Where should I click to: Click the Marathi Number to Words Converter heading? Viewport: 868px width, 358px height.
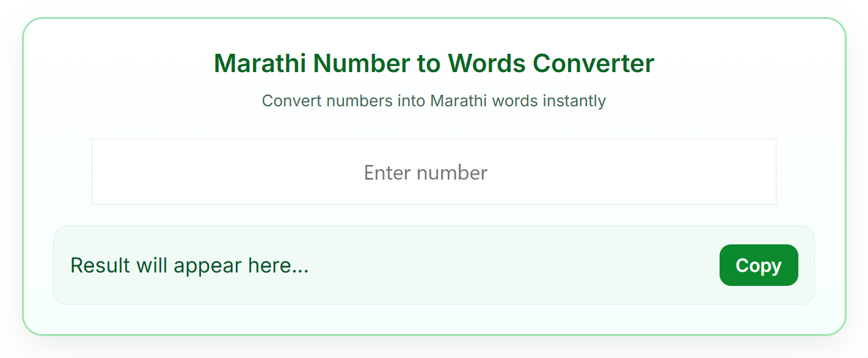pos(434,63)
